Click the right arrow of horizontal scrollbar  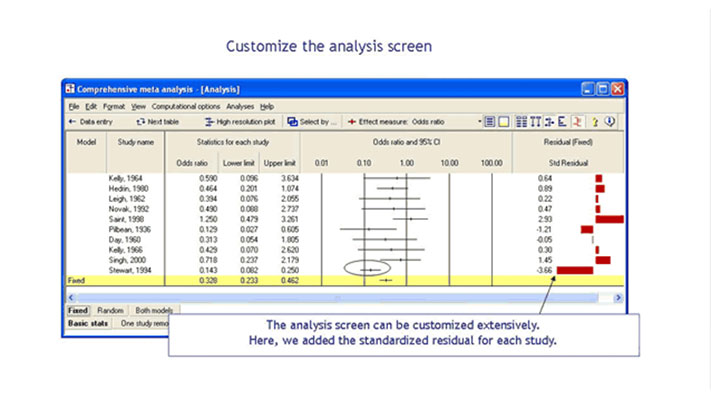point(618,298)
